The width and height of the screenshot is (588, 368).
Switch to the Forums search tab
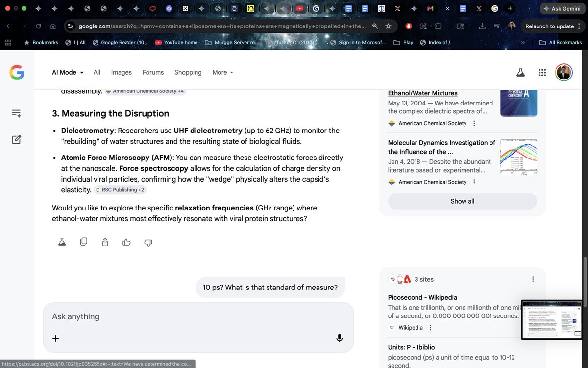pos(153,72)
